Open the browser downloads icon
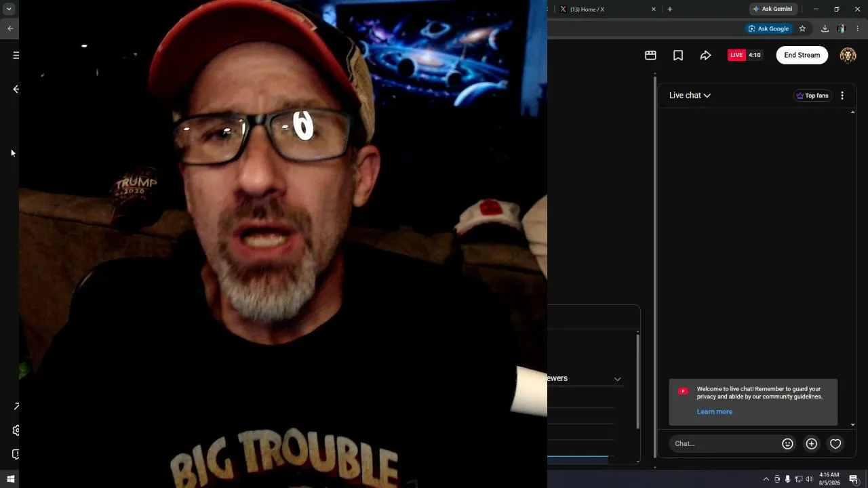 tap(825, 28)
